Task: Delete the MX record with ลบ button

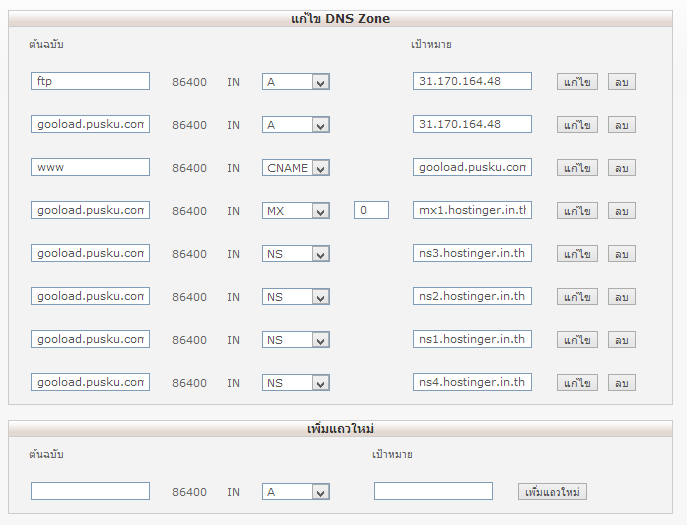Action: (x=621, y=210)
